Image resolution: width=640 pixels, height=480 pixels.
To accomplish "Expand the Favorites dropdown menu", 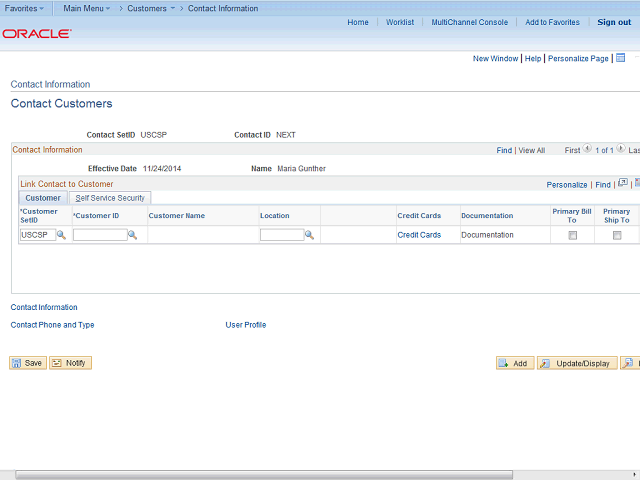I will click(24, 8).
